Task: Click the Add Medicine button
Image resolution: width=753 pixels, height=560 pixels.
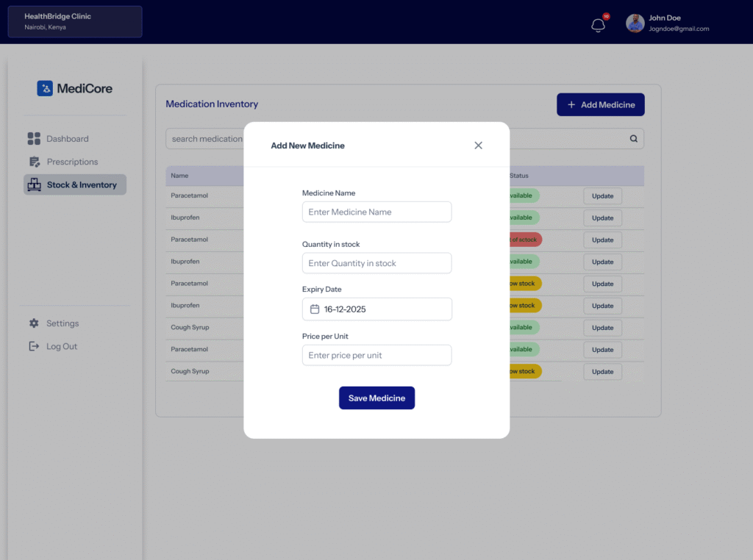Action: click(600, 105)
